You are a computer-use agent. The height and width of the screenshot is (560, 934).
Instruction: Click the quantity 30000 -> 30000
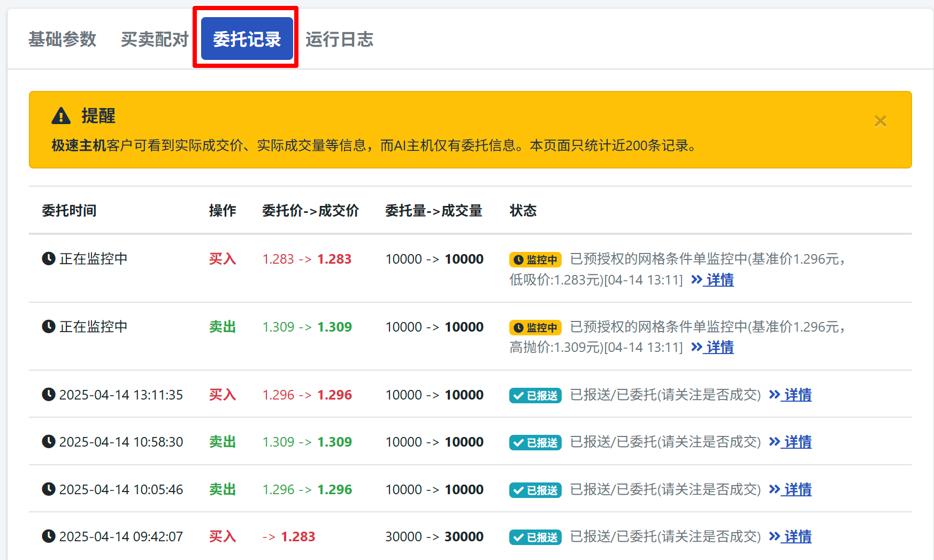click(434, 536)
